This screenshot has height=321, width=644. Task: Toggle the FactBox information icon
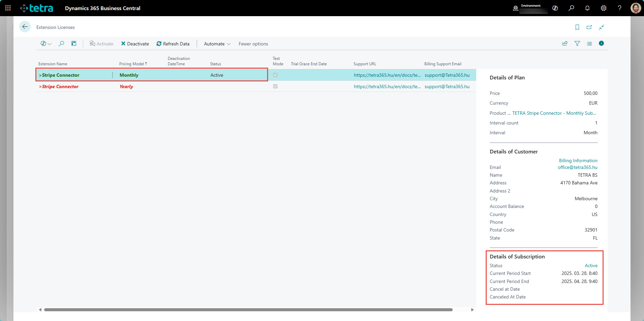[601, 43]
